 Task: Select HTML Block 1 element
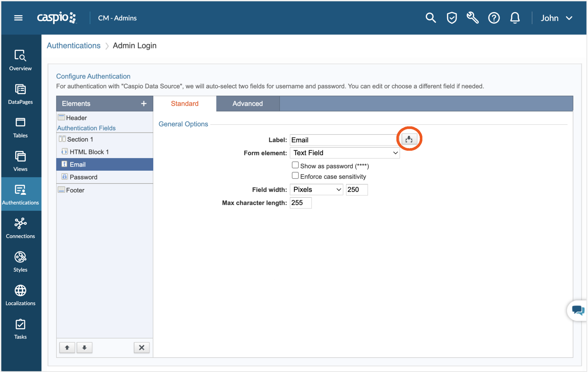tap(105, 152)
